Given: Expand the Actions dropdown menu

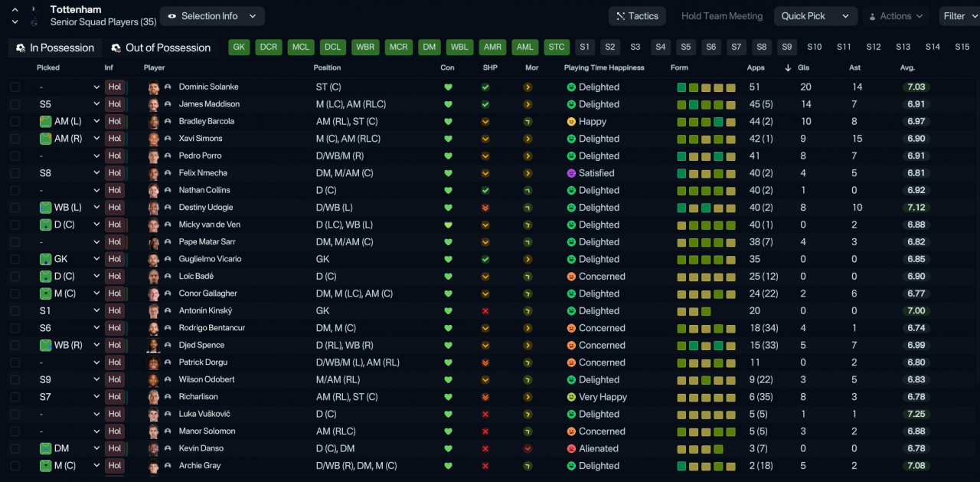Looking at the screenshot, I should [895, 16].
